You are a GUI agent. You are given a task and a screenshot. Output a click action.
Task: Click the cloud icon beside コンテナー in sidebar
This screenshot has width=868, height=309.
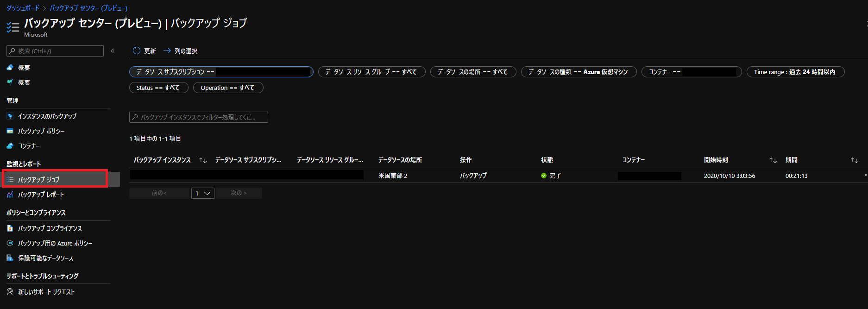(10, 146)
